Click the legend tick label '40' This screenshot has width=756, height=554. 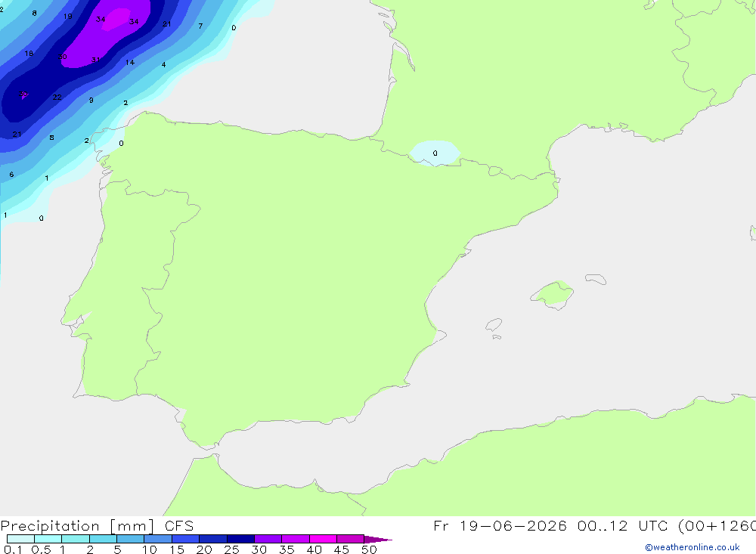pos(314,549)
